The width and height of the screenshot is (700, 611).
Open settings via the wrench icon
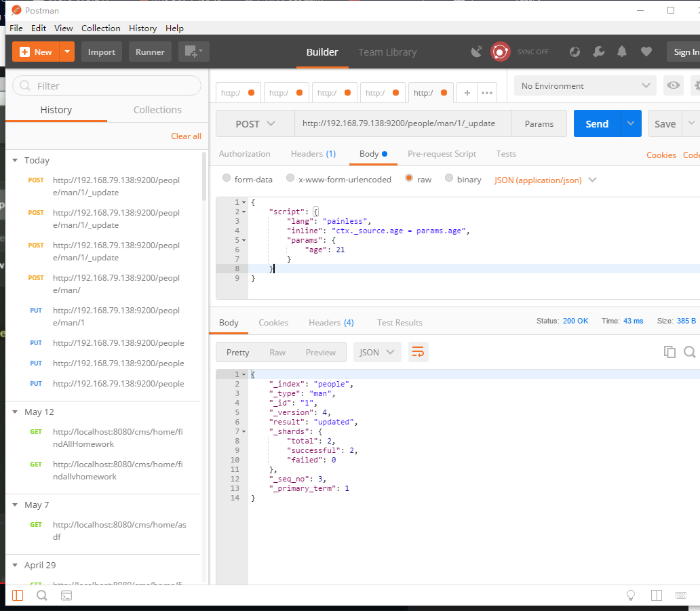click(x=598, y=52)
